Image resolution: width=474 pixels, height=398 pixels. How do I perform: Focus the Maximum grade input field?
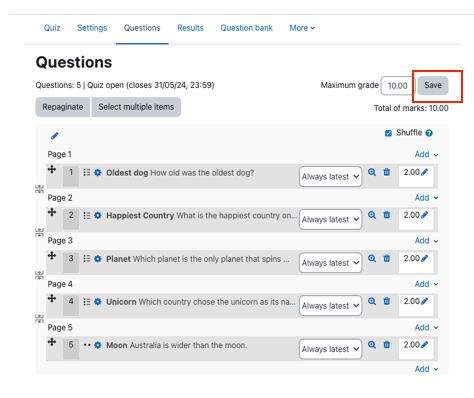click(398, 86)
